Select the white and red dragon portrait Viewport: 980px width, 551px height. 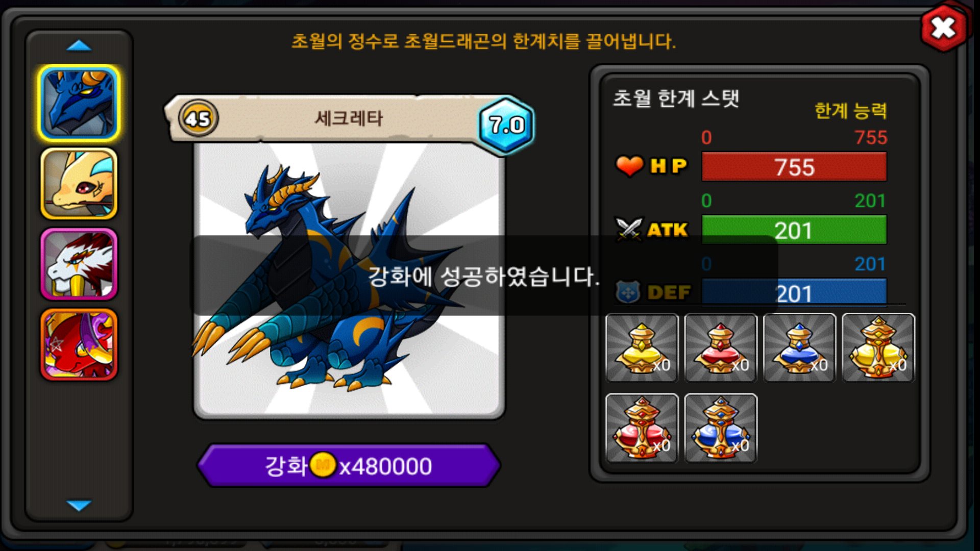click(x=79, y=264)
